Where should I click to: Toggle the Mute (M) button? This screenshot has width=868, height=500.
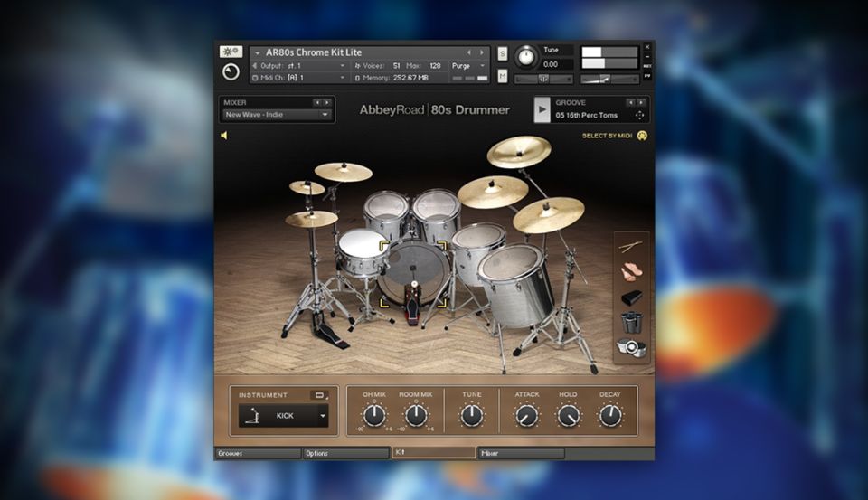pos(502,77)
